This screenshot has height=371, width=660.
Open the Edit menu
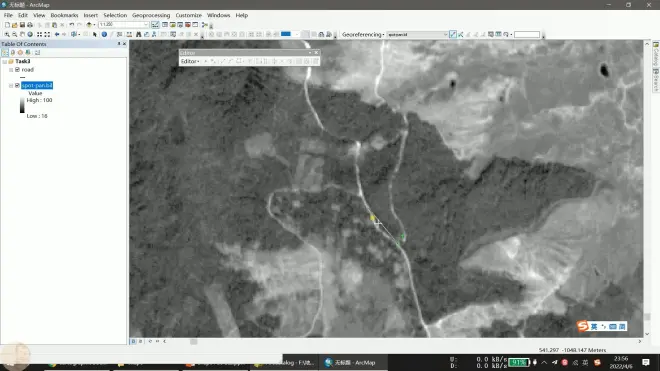point(23,15)
